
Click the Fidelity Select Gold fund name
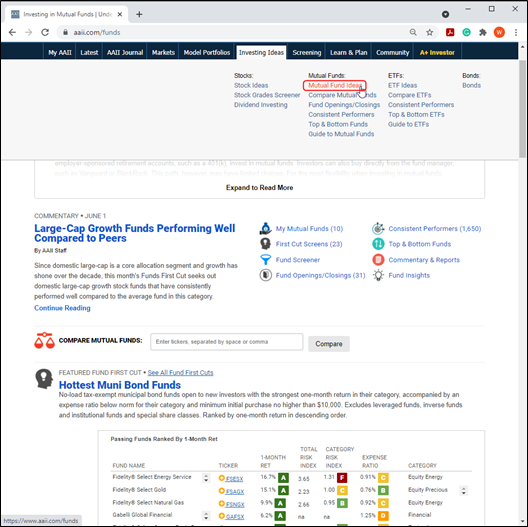(139, 490)
